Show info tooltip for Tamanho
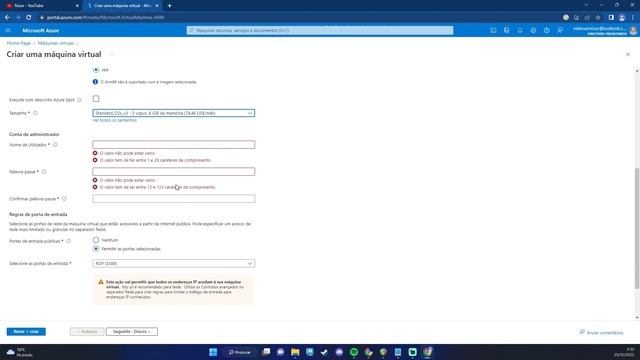The height and width of the screenshot is (360, 640). tap(36, 113)
